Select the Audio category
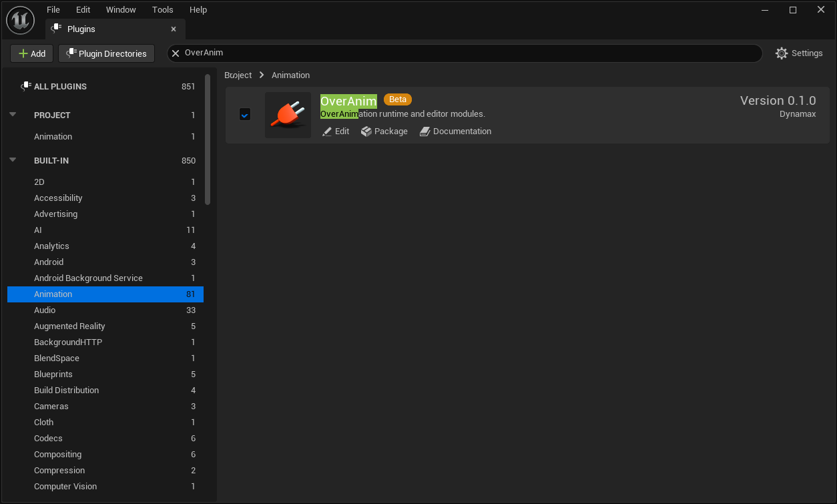 click(x=105, y=310)
